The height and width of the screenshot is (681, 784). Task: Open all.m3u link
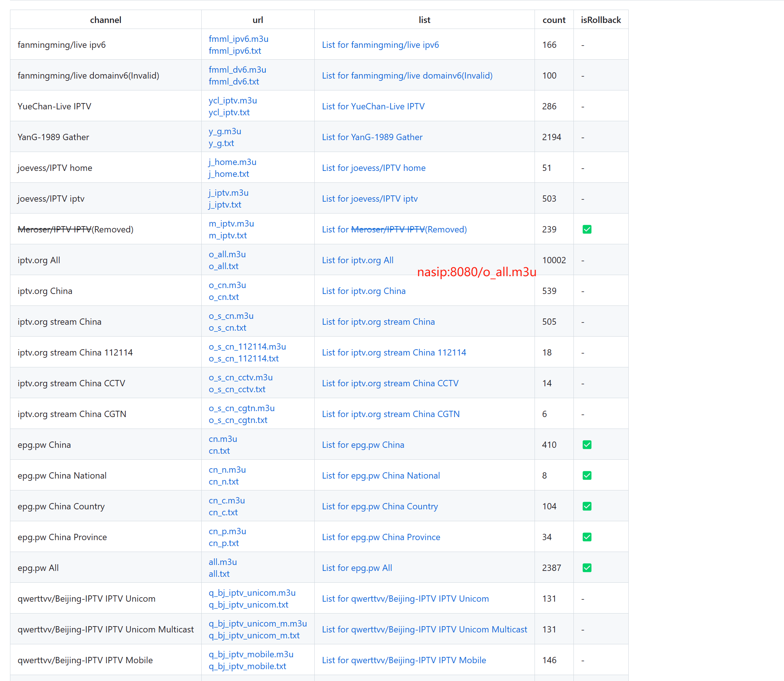pyautogui.click(x=223, y=562)
